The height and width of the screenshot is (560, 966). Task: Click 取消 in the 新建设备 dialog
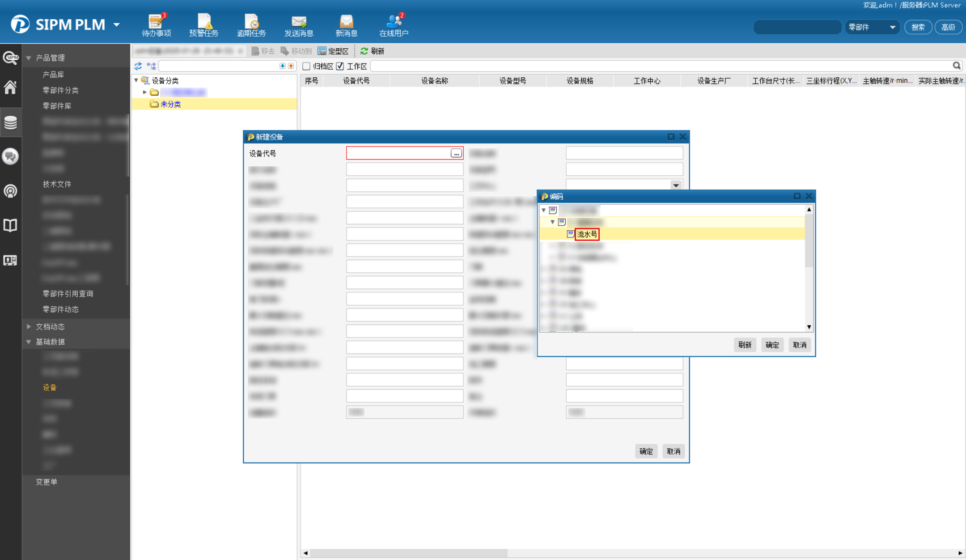(673, 451)
